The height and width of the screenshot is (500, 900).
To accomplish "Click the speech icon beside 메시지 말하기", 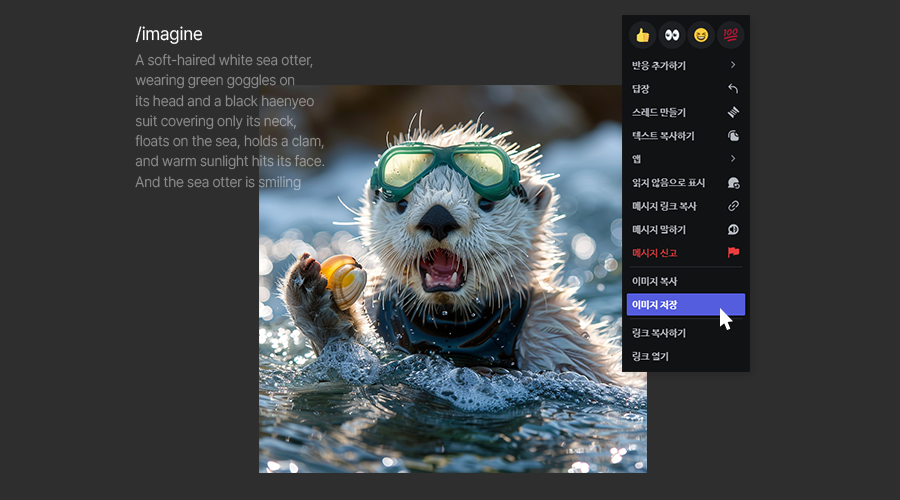I will coord(733,229).
